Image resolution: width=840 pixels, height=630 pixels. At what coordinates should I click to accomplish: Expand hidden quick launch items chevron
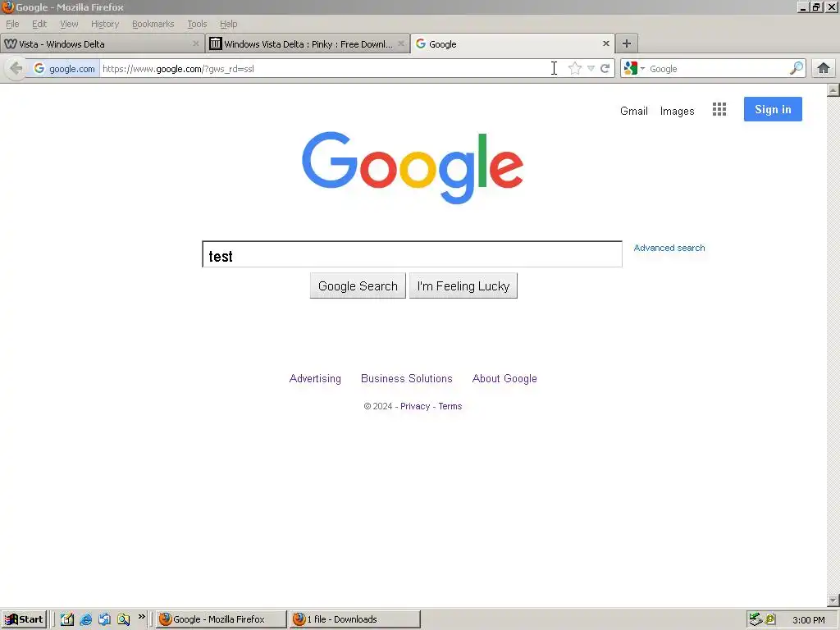coord(141,617)
